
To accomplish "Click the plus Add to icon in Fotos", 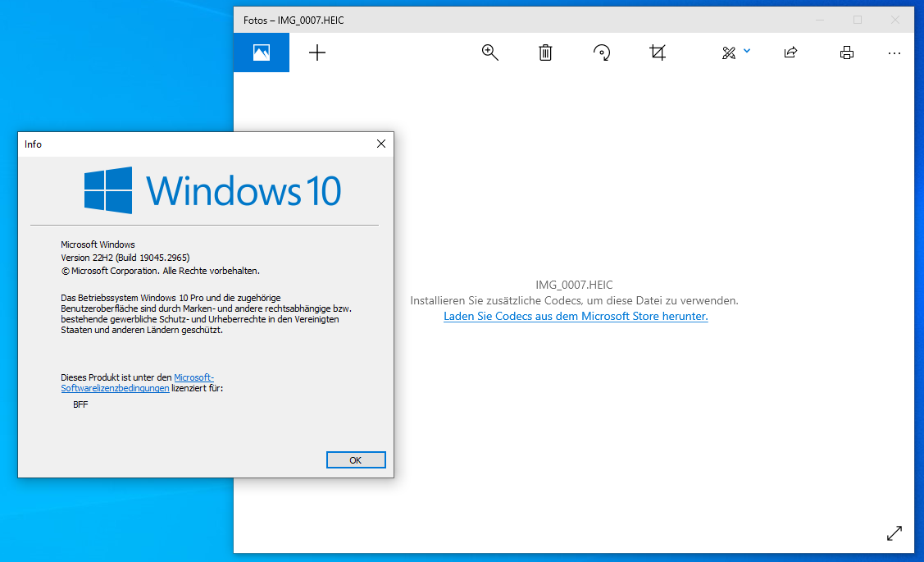I will tap(317, 53).
